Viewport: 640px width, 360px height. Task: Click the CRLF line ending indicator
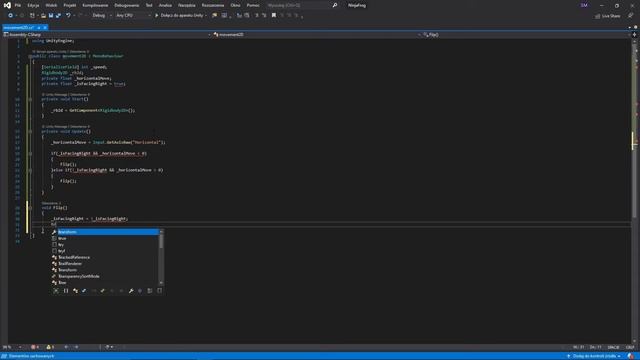pyautogui.click(x=630, y=347)
